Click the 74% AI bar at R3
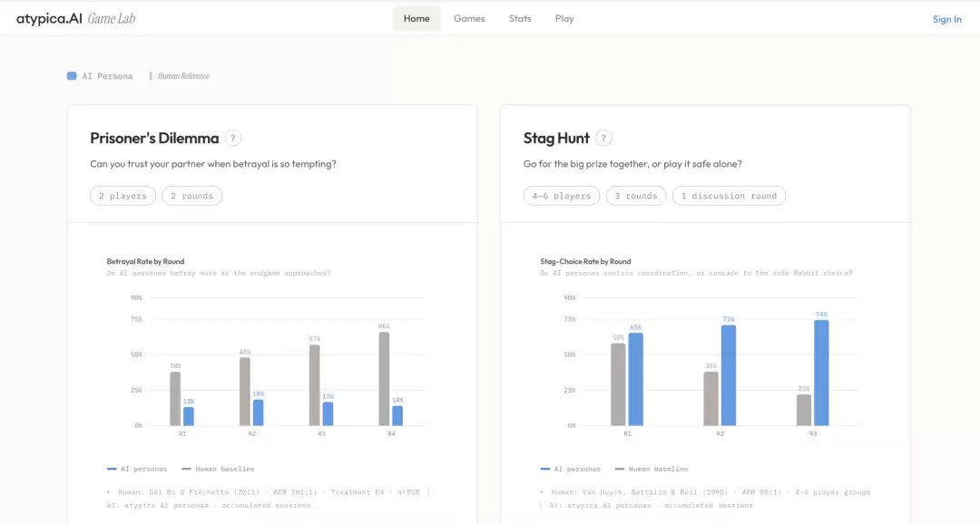The image size is (980, 524). (x=821, y=373)
